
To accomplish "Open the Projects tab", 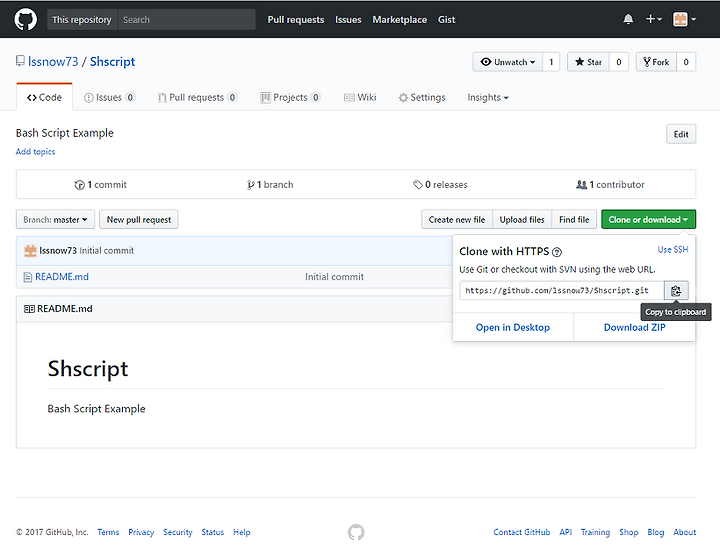I will pyautogui.click(x=290, y=97).
